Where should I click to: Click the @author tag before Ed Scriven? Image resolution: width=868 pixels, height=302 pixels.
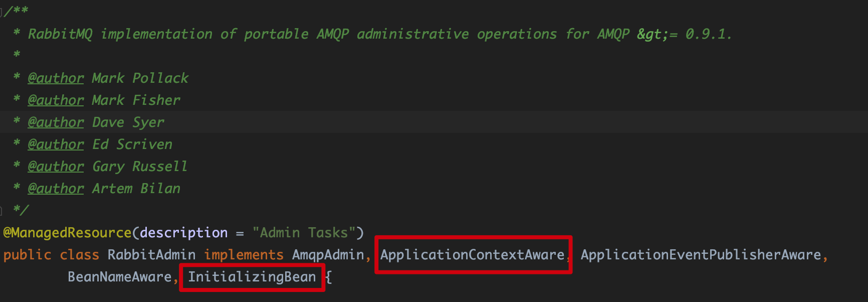coord(56,144)
